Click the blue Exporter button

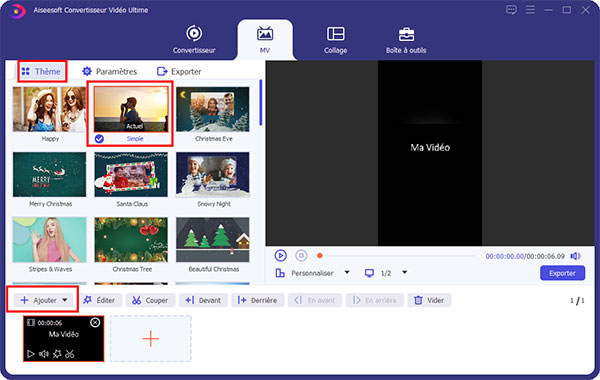pos(562,273)
